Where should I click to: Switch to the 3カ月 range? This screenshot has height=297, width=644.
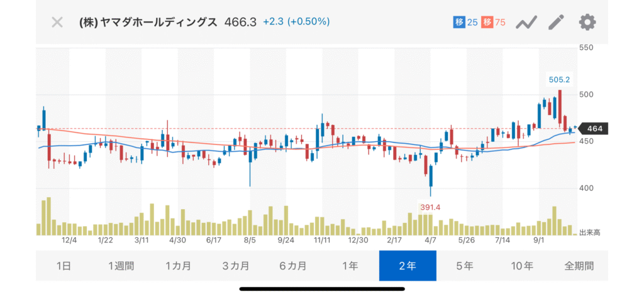click(235, 266)
